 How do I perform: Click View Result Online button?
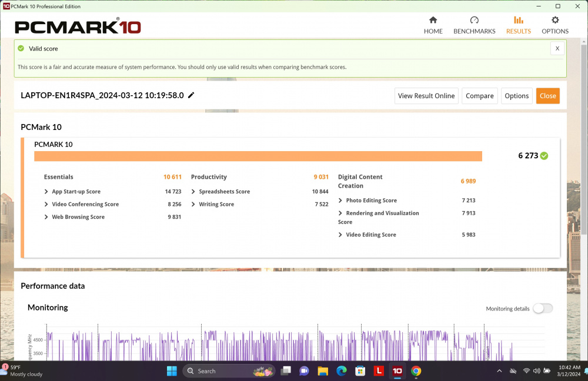[x=426, y=96]
